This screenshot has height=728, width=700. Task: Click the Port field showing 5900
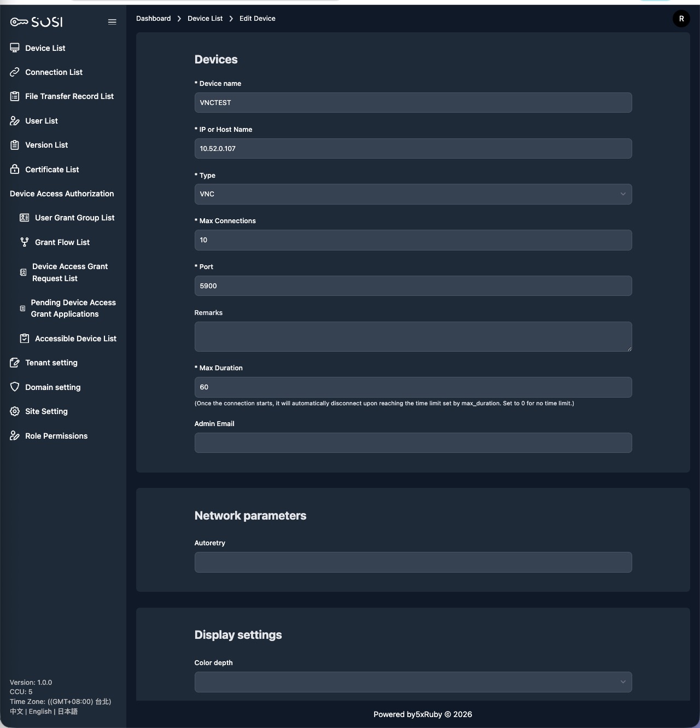coord(413,286)
